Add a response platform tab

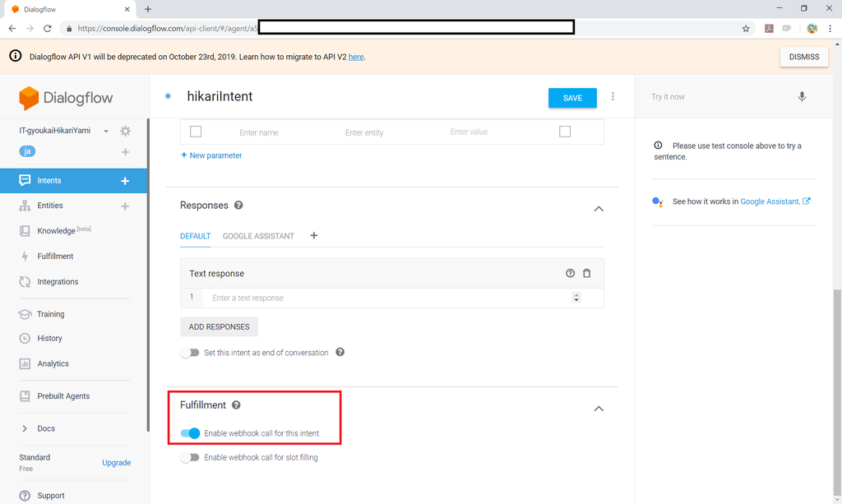tap(314, 235)
